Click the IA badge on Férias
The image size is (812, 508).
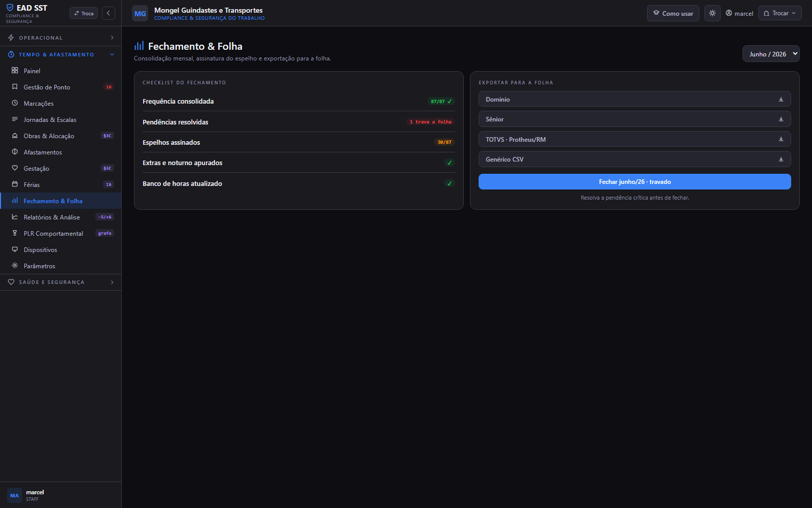point(109,184)
